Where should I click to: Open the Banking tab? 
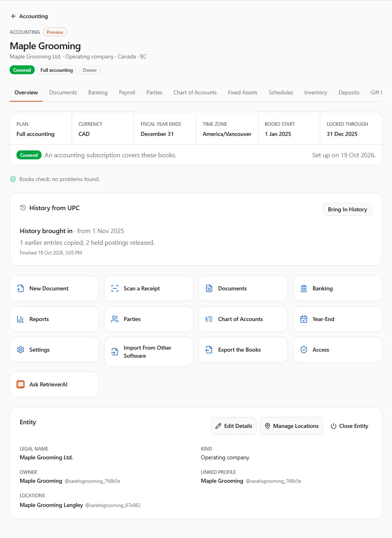pyautogui.click(x=98, y=92)
